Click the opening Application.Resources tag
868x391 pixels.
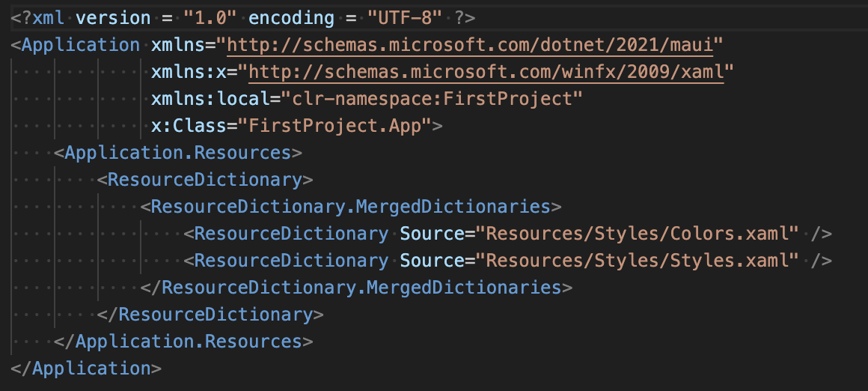coord(177,153)
